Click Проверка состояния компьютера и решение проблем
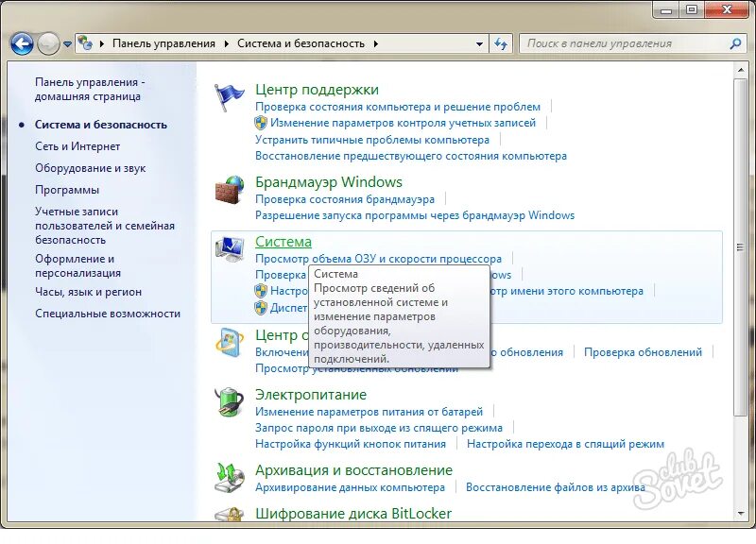756x544 pixels. (x=398, y=107)
